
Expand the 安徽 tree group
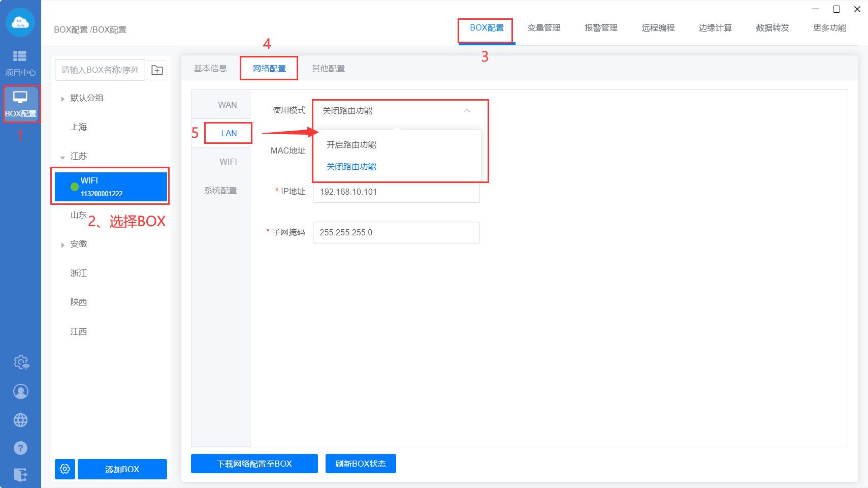(x=63, y=245)
